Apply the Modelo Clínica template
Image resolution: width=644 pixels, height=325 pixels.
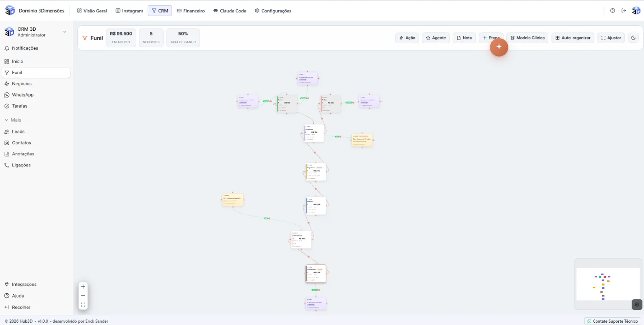click(528, 38)
